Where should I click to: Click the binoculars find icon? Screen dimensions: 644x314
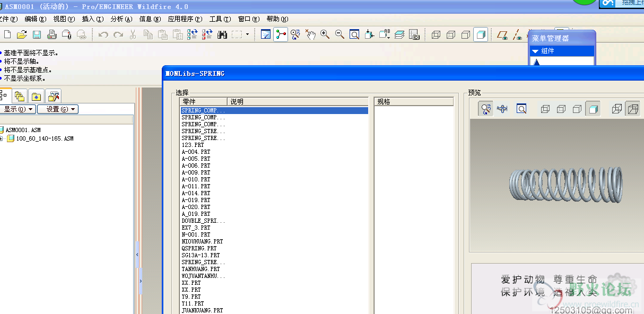[222, 34]
